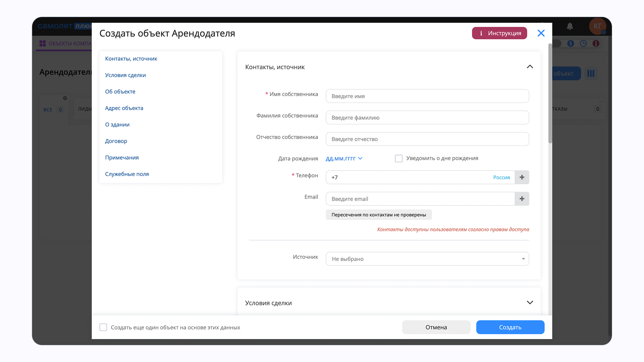Image resolution: width=644 pixels, height=362 pixels.
Task: Check Создать еще один объект на основе этих данных
Action: [x=103, y=327]
